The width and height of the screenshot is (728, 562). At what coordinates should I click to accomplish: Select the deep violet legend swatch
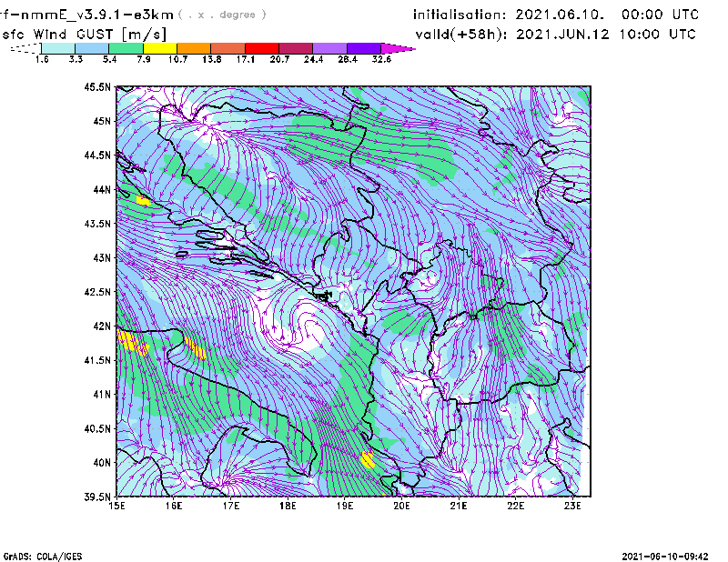click(x=364, y=48)
